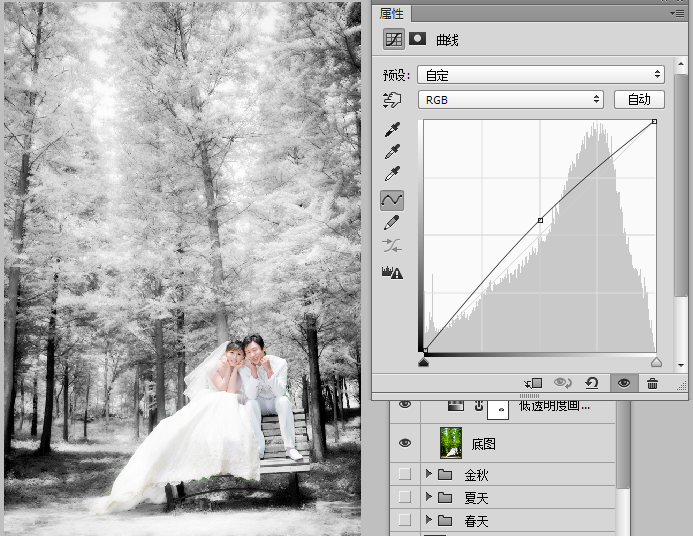Open the RGB channel dropdown

coord(510,100)
